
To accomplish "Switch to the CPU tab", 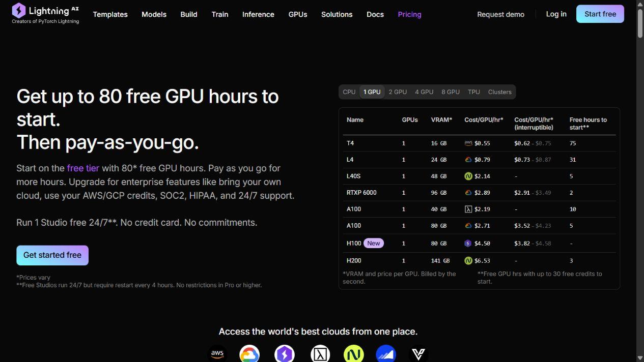I will tap(349, 92).
